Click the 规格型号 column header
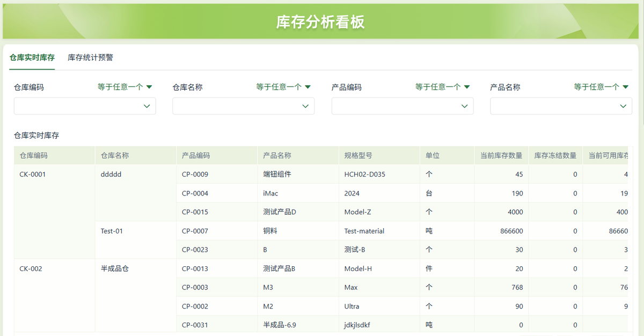 [x=358, y=156]
